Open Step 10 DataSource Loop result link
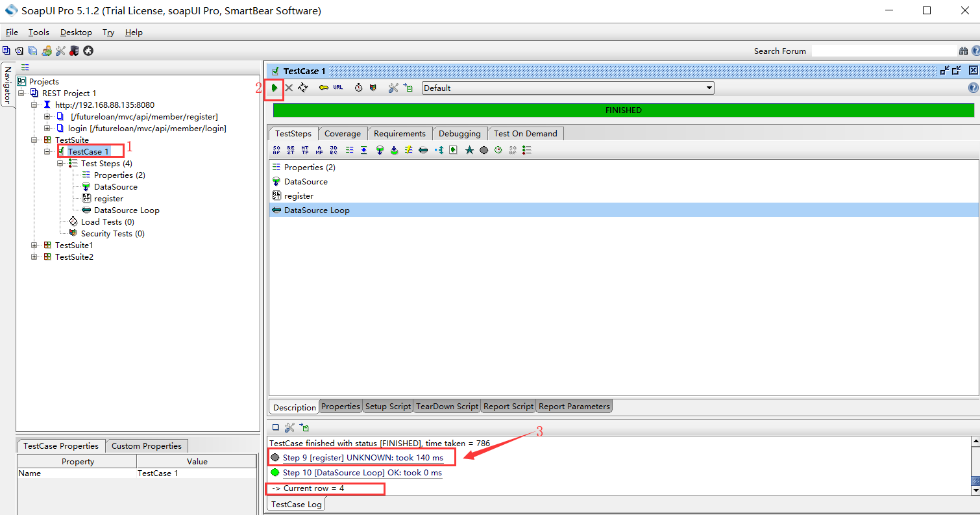This screenshot has width=980, height=515. 362,473
